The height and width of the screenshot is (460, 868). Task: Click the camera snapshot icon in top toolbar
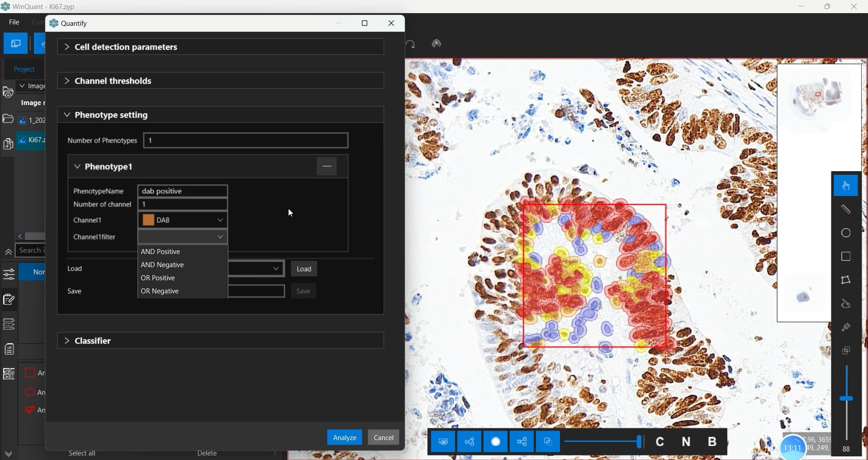pyautogui.click(x=436, y=44)
